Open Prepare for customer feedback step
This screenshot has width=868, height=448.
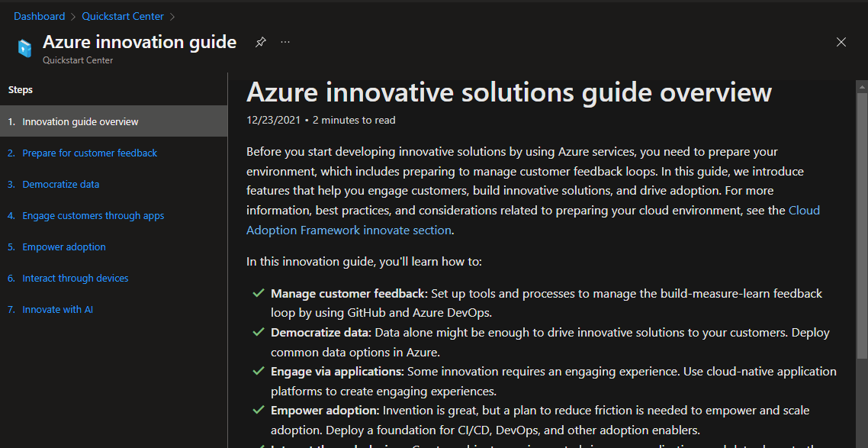(x=89, y=153)
